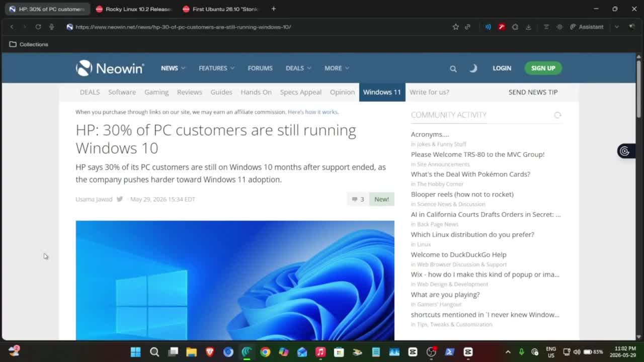Launch Google Chrome from the taskbar
The image size is (644, 362).
[x=265, y=352]
